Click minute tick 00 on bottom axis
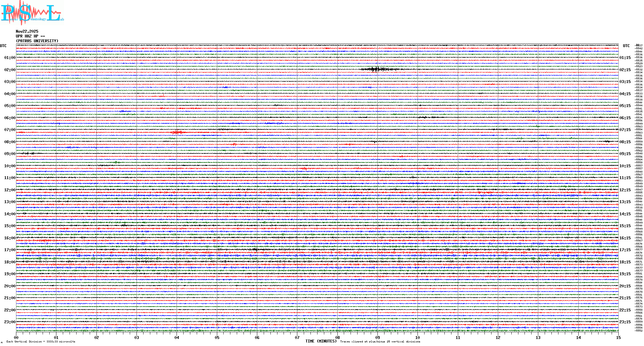Viewport: 644px width, 346px height. 16,337
